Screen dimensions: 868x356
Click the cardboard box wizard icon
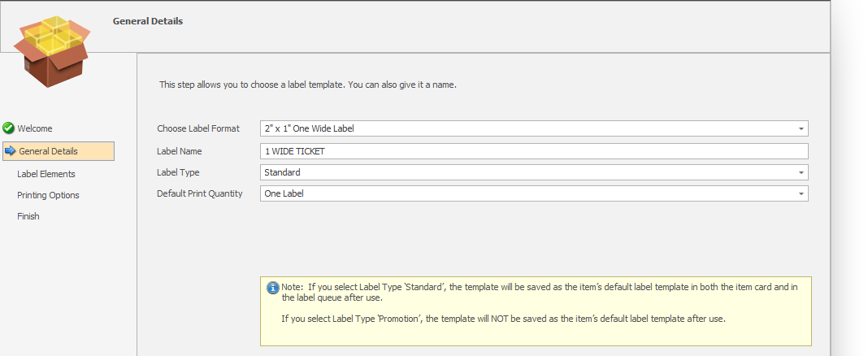(51, 51)
